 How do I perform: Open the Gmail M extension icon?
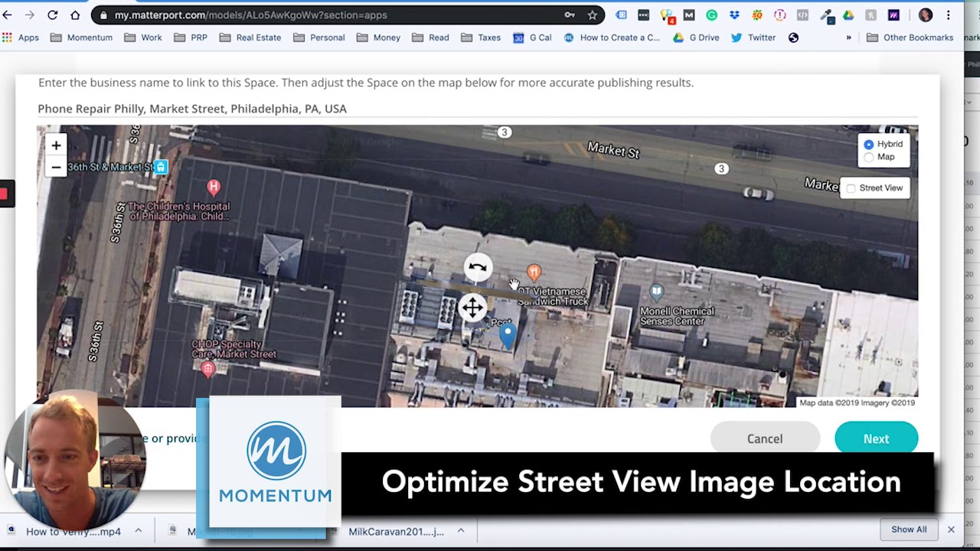tap(688, 15)
